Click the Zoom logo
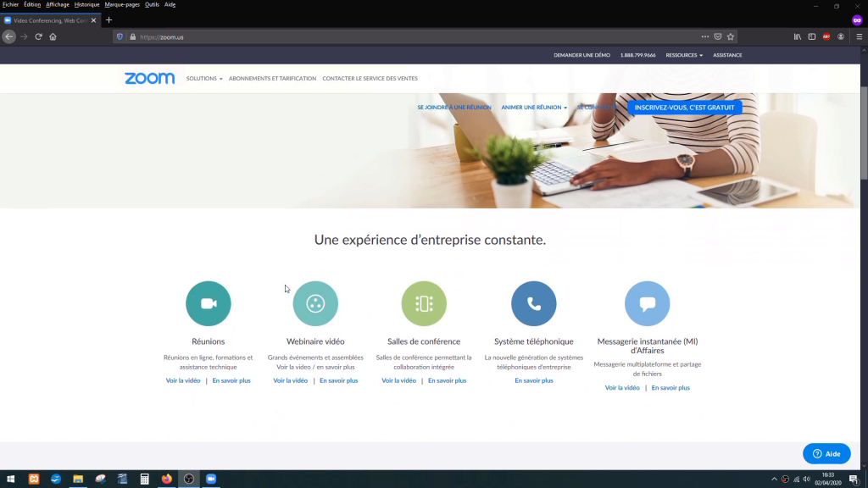This screenshot has height=488, width=868. pos(149,79)
